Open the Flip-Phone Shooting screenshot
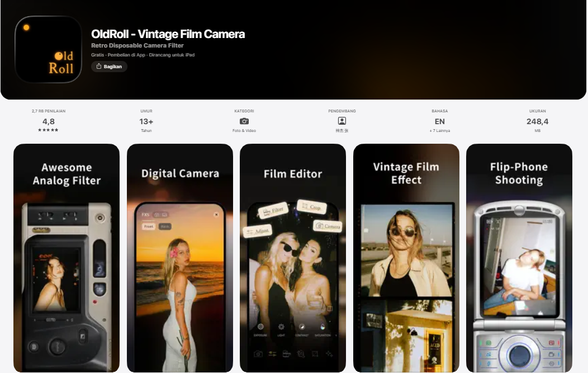The width and height of the screenshot is (588, 373). pyautogui.click(x=519, y=258)
